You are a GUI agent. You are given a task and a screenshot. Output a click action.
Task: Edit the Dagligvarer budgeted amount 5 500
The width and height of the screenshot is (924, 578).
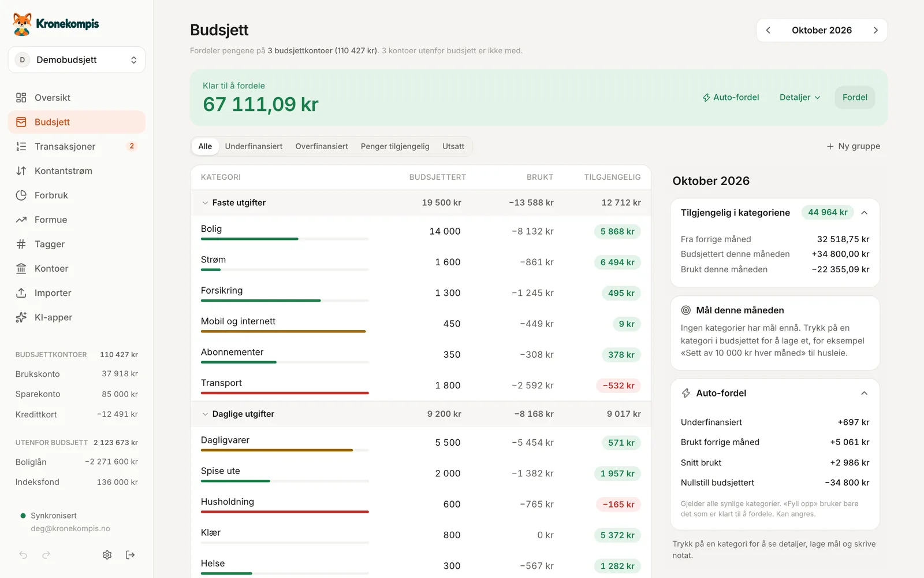coord(448,443)
